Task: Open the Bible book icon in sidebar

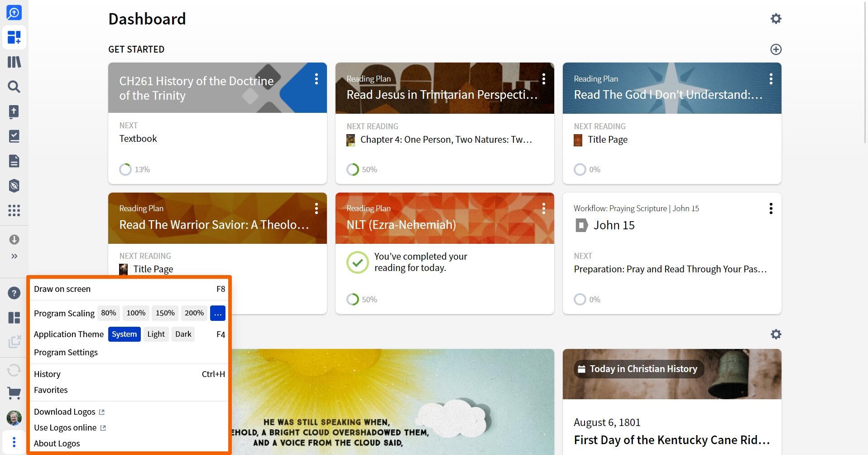Action: [x=14, y=111]
